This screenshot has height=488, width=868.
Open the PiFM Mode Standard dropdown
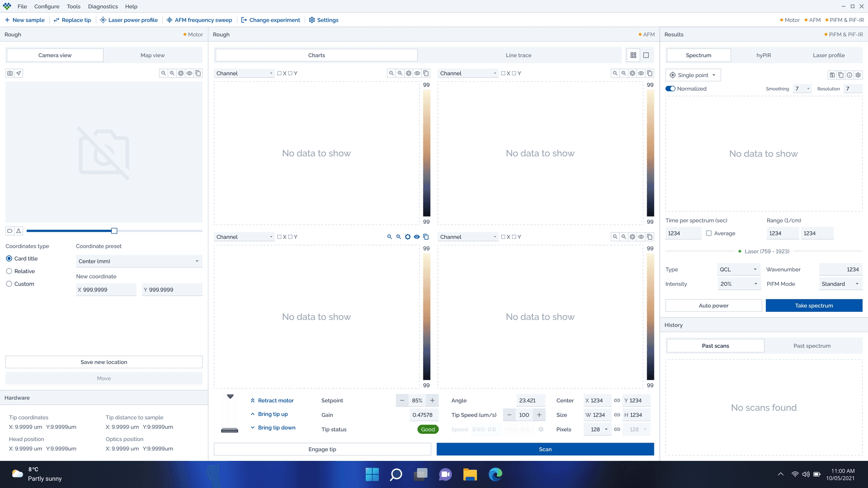[840, 284]
